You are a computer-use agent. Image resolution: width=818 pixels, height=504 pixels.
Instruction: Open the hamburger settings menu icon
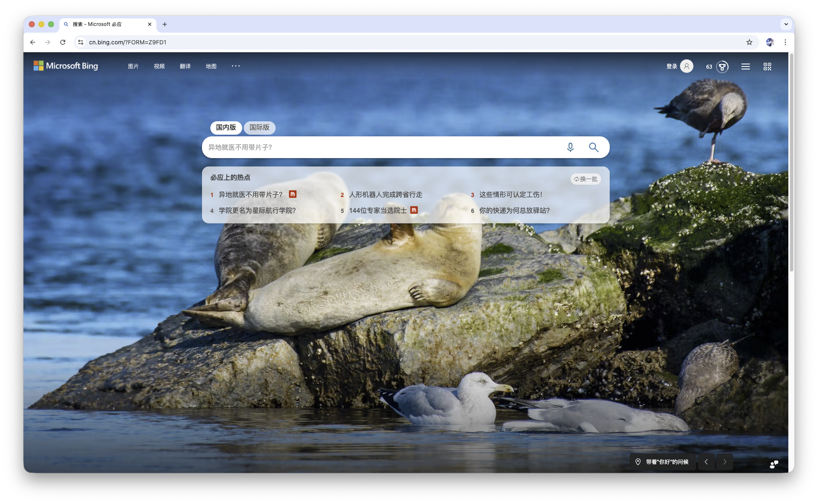click(745, 67)
